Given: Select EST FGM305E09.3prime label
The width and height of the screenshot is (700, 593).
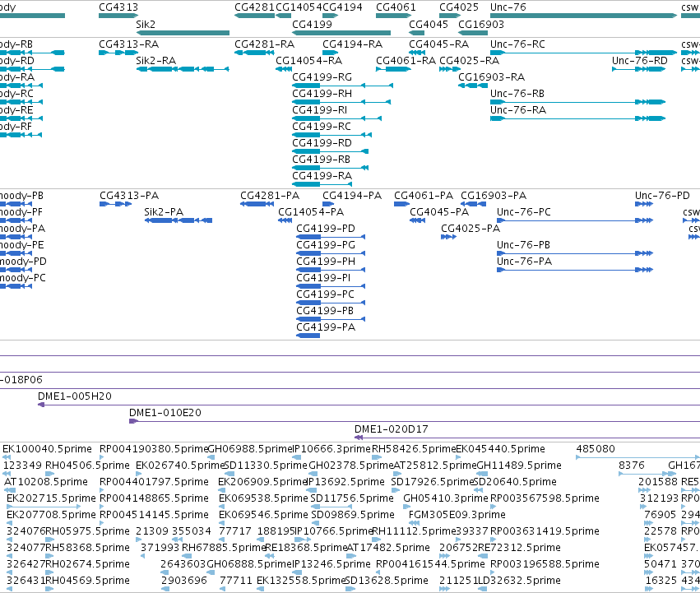Looking at the screenshot, I should click(457, 516).
